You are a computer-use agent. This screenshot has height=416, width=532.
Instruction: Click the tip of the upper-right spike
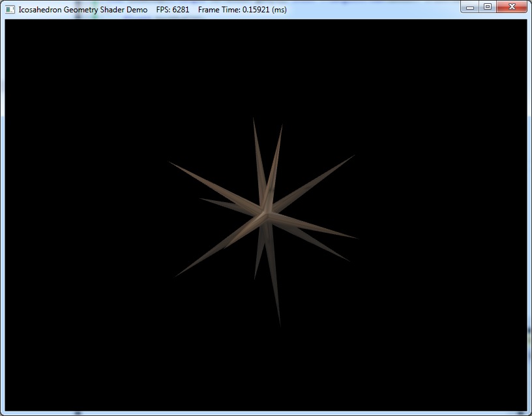353,156
